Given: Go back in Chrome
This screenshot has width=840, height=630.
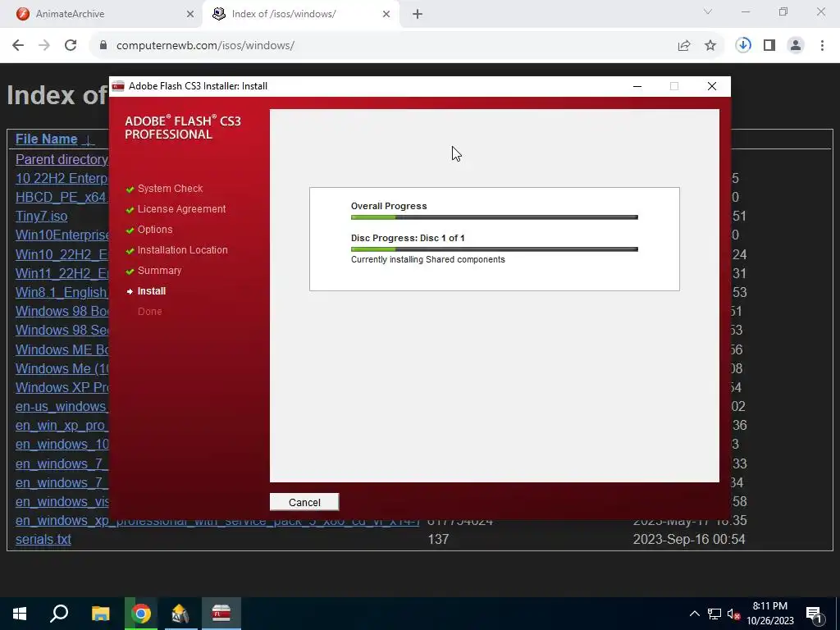Looking at the screenshot, I should [x=18, y=46].
